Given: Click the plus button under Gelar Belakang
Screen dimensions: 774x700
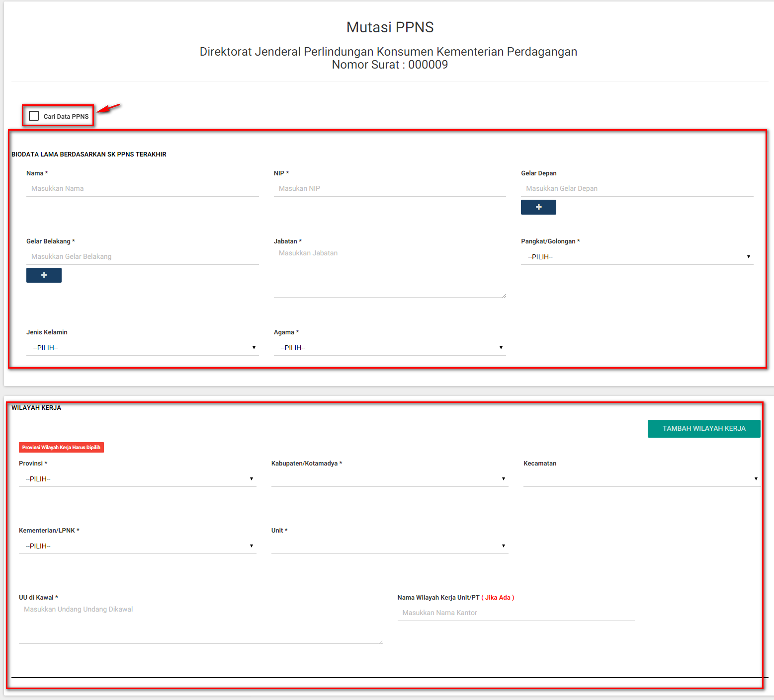Looking at the screenshot, I should (44, 275).
